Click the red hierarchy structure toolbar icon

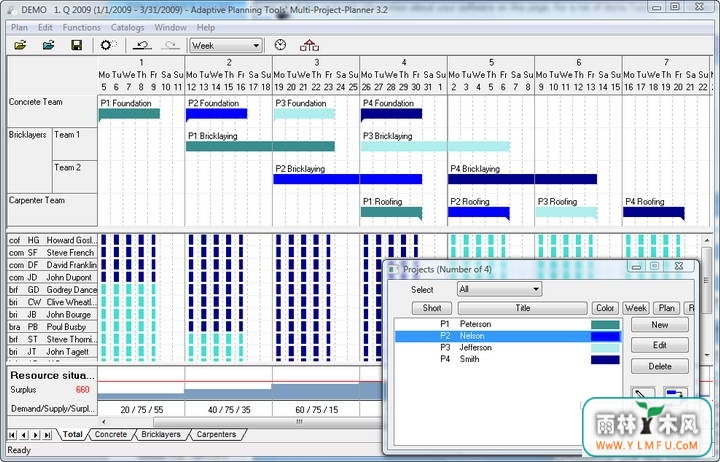[309, 45]
